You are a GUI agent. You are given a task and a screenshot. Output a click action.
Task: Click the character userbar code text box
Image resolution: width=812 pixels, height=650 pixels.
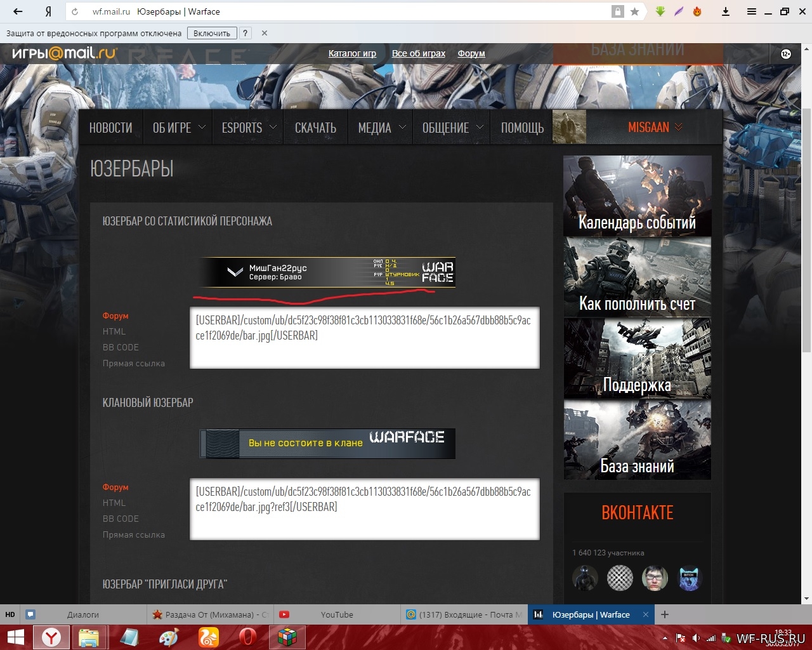[365, 338]
